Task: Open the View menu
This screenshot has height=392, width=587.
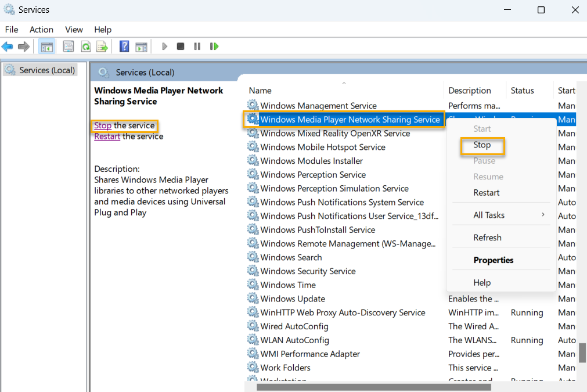Action: click(x=74, y=29)
